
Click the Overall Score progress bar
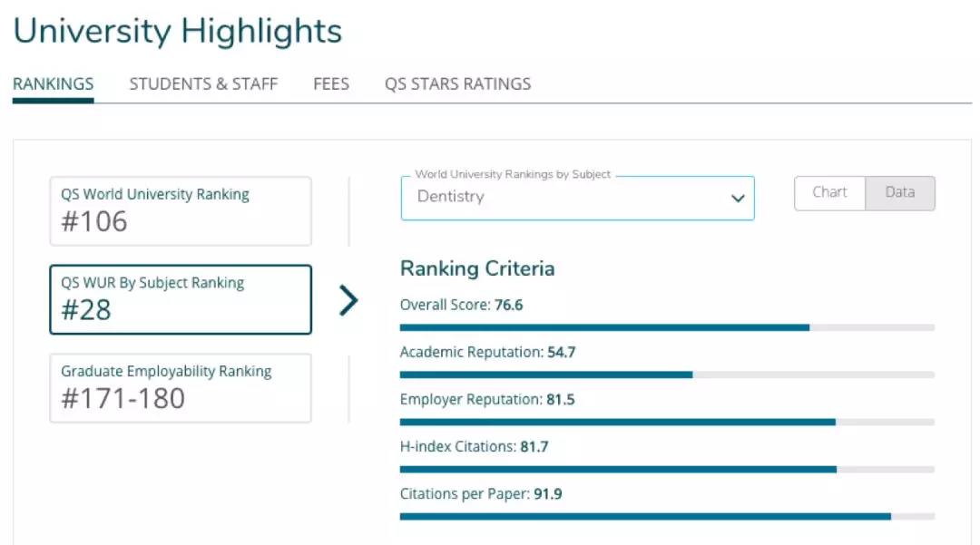[667, 327]
